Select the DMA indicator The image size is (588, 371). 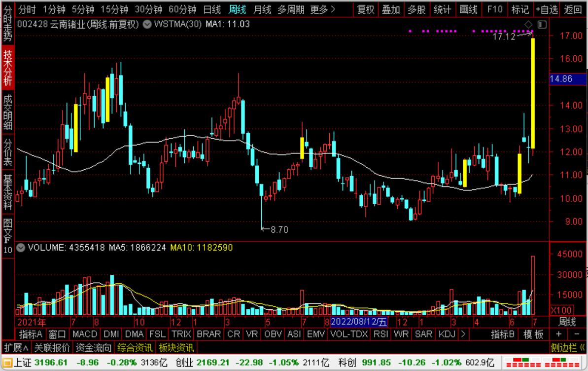pyautogui.click(x=134, y=334)
